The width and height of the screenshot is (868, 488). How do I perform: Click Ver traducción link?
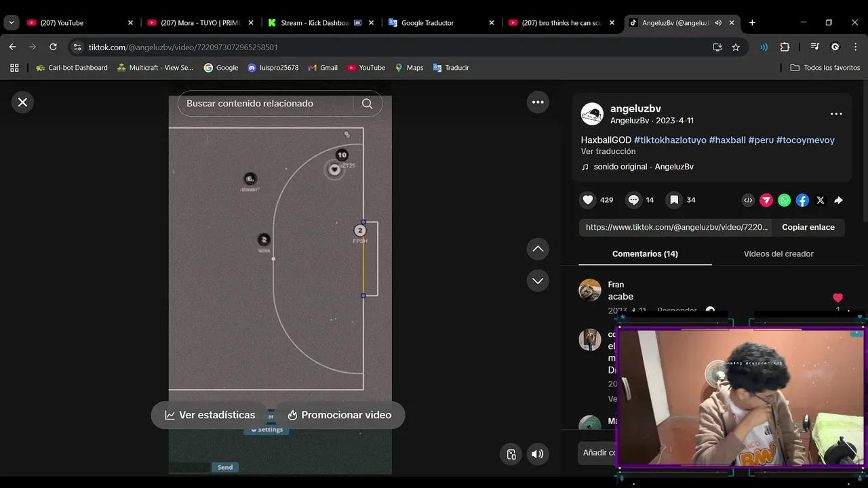click(608, 151)
